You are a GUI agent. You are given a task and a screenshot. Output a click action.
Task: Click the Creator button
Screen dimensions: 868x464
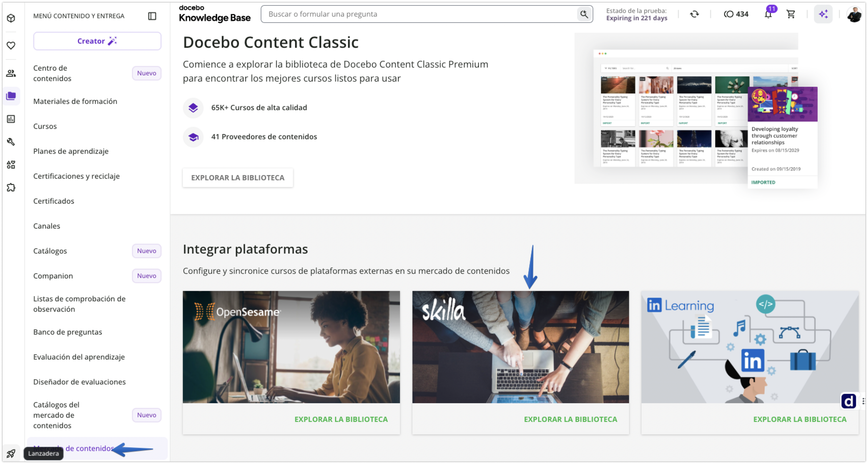(97, 41)
